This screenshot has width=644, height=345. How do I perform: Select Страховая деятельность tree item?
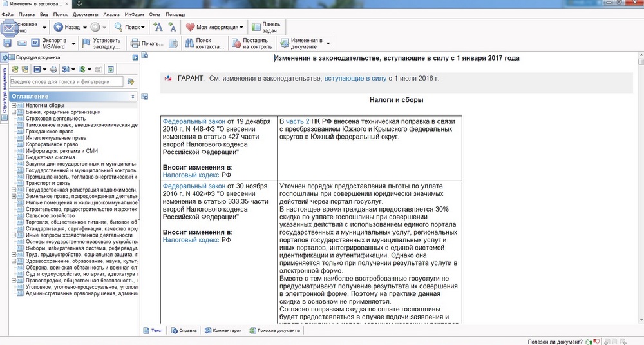click(x=55, y=119)
